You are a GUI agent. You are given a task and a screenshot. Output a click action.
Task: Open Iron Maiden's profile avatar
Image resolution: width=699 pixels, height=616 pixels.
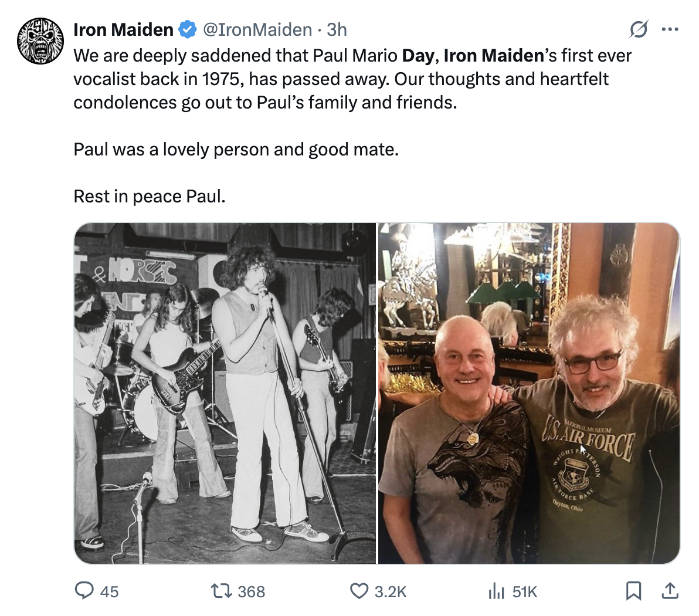click(40, 40)
